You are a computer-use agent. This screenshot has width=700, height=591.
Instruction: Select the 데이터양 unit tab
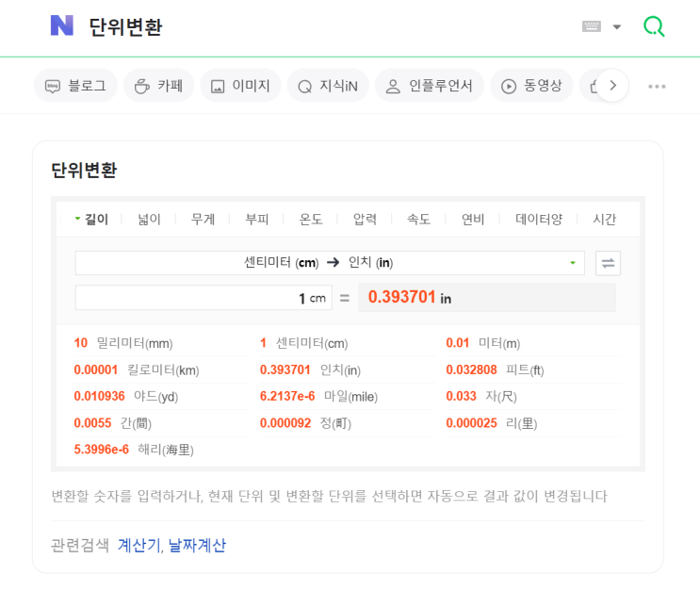[539, 220]
